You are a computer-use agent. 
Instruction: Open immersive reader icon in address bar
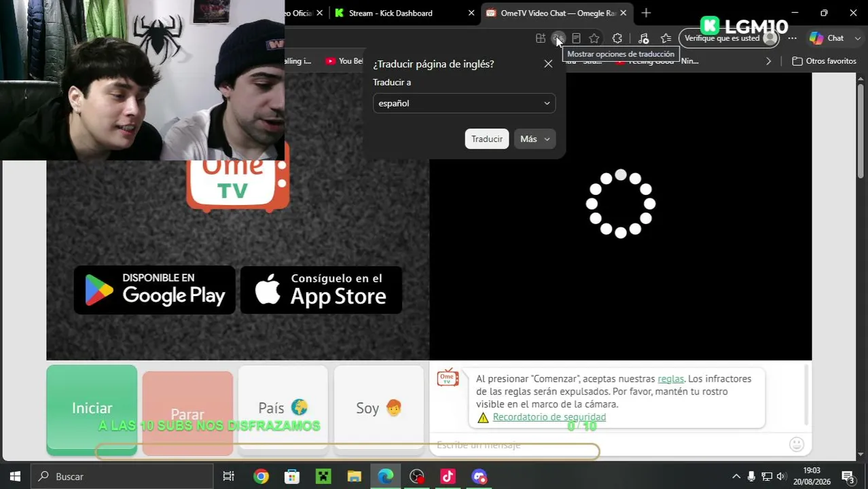click(576, 38)
